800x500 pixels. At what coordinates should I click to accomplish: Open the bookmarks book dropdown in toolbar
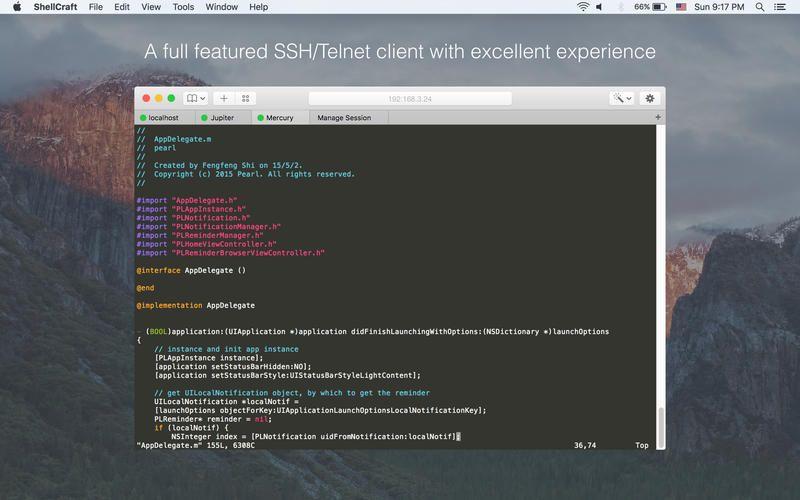pos(196,98)
